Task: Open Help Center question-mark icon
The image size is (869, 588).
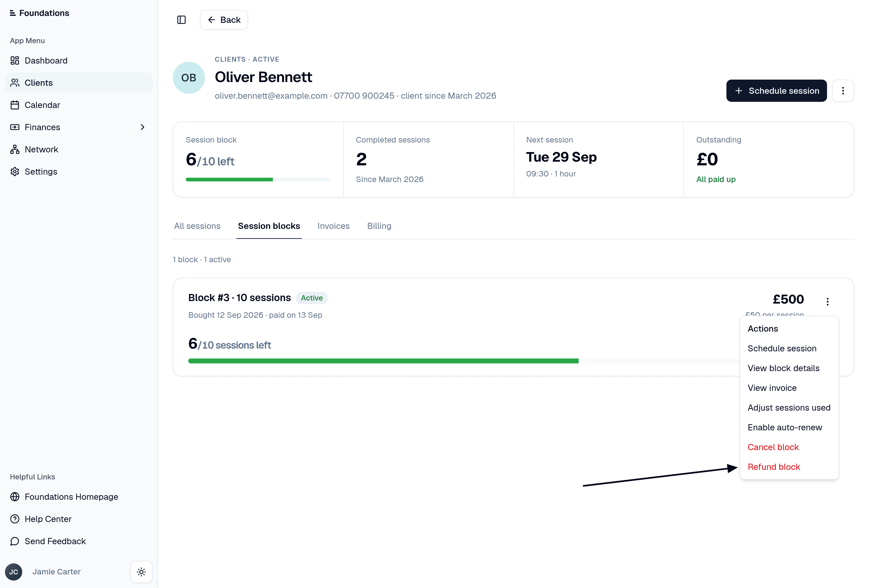Action: 15,519
